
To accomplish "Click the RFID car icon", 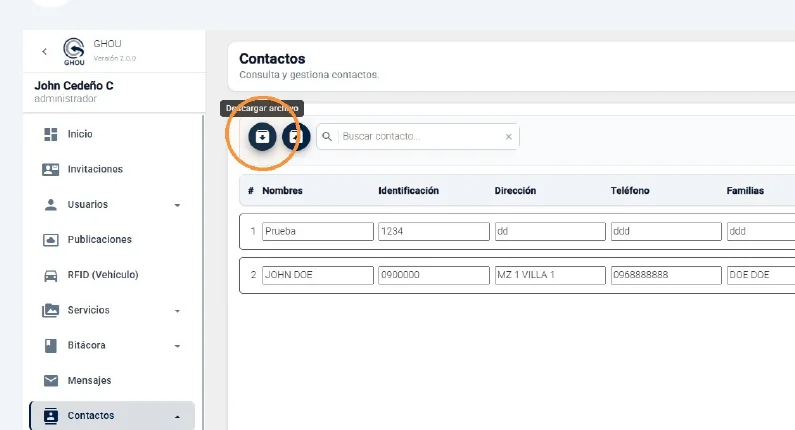I will [51, 275].
